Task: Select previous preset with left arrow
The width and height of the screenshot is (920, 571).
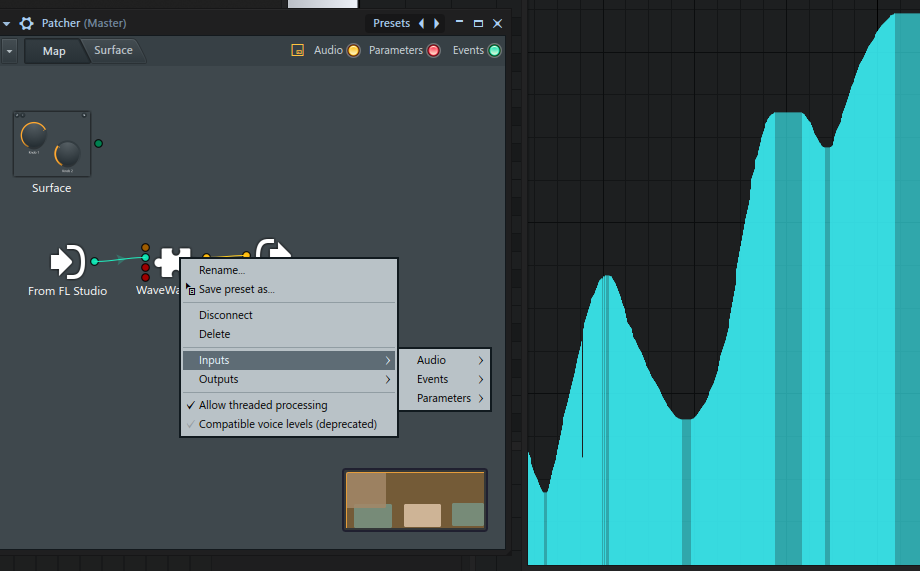Action: 421,23
